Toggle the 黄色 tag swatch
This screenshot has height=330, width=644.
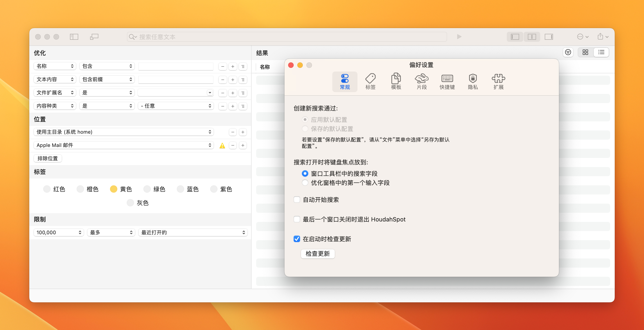pos(113,189)
